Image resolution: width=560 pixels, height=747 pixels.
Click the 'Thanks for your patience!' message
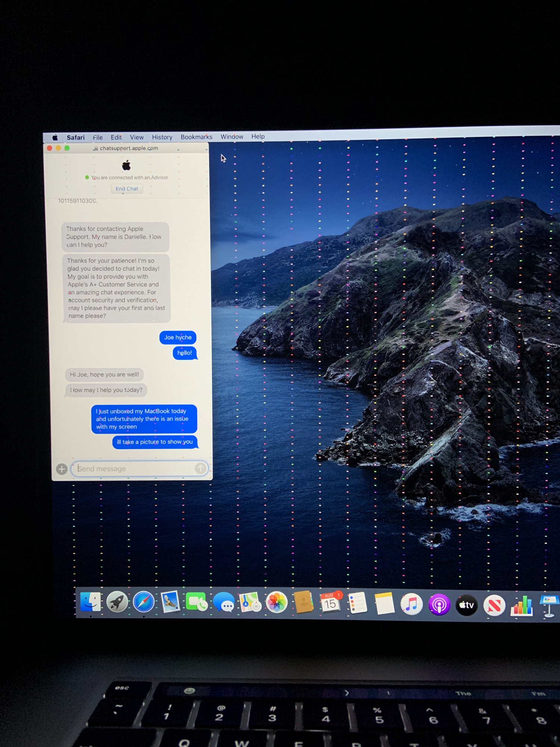(116, 288)
